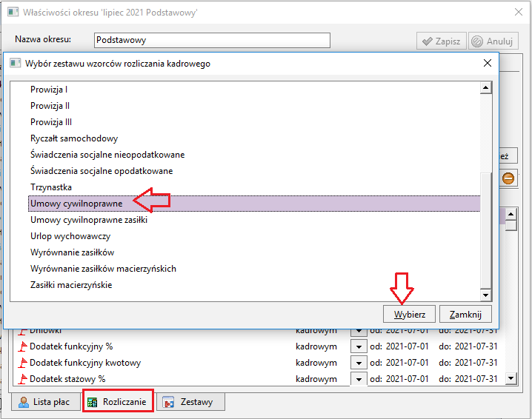Screen dimensions: 532x419
Task: Click red flag icon of Dodatek stażowy %
Action: pos(22,379)
